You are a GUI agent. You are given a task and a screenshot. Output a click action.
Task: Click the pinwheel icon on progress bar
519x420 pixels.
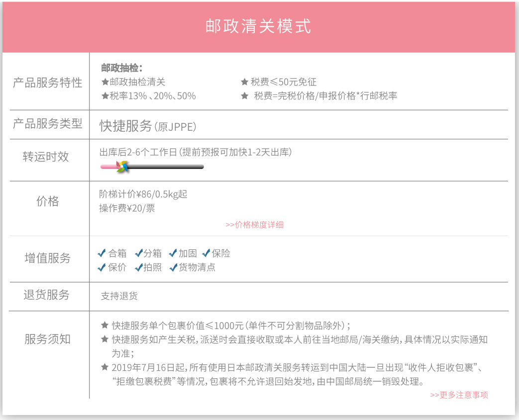pyautogui.click(x=122, y=167)
